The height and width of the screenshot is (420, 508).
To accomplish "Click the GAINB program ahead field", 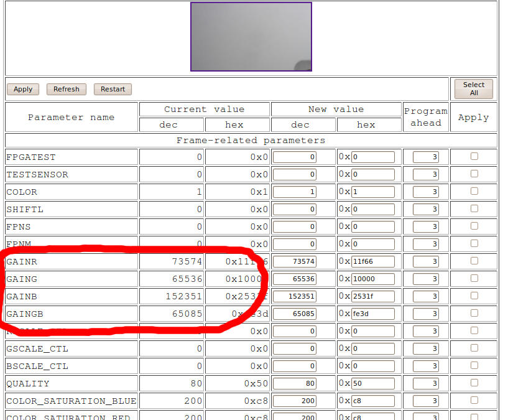I will [x=426, y=297].
